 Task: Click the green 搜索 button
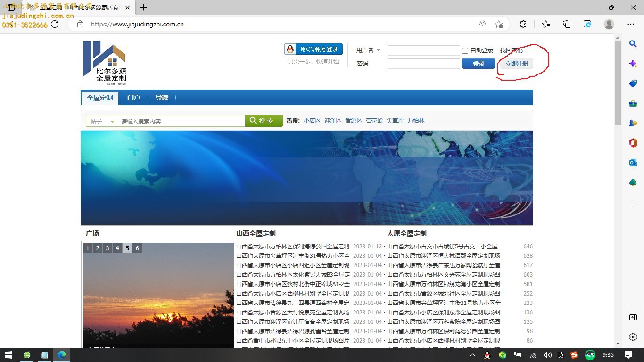pos(264,121)
